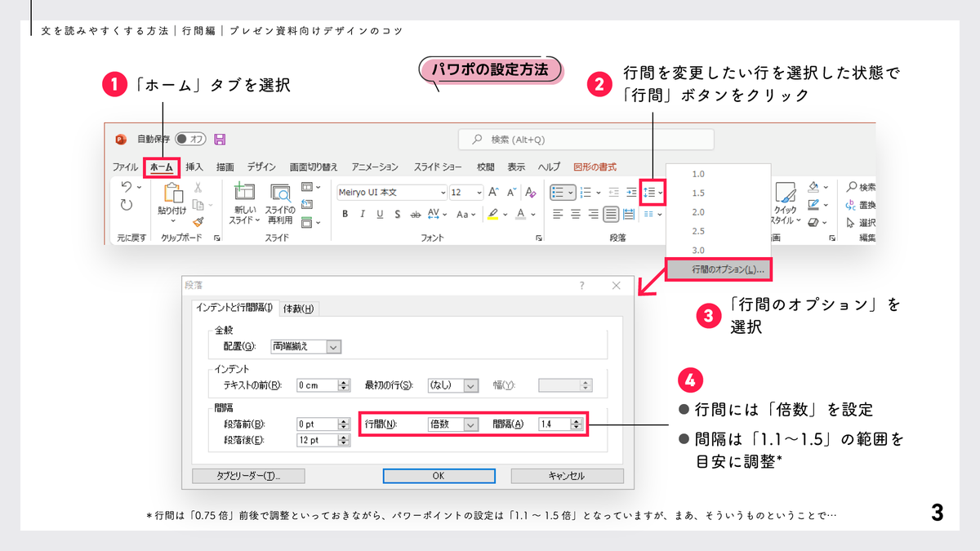
Task: Click the Reuse Slides (スライドの再利用) icon
Action: (x=281, y=193)
